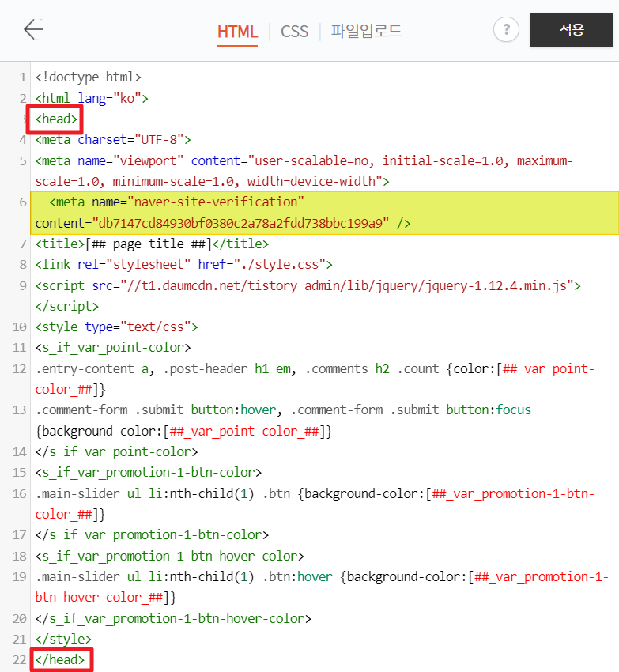Open the CSS tab
The image size is (619, 672).
coord(295,32)
